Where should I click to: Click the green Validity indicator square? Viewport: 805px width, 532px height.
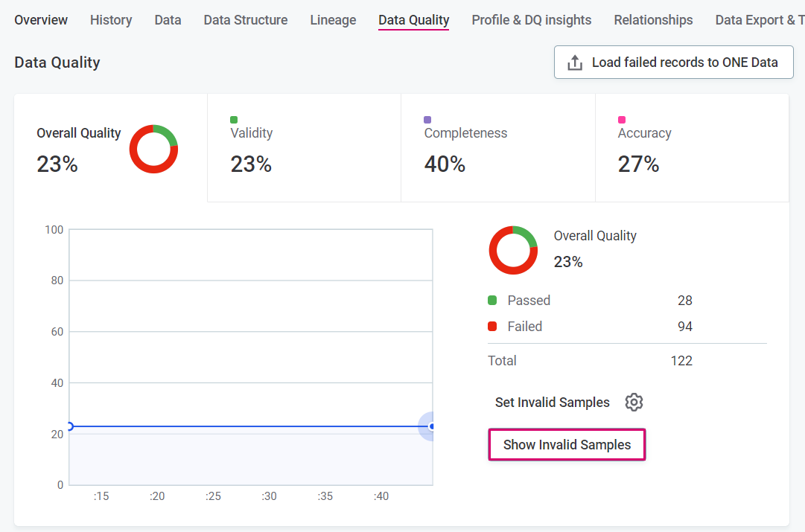click(234, 120)
